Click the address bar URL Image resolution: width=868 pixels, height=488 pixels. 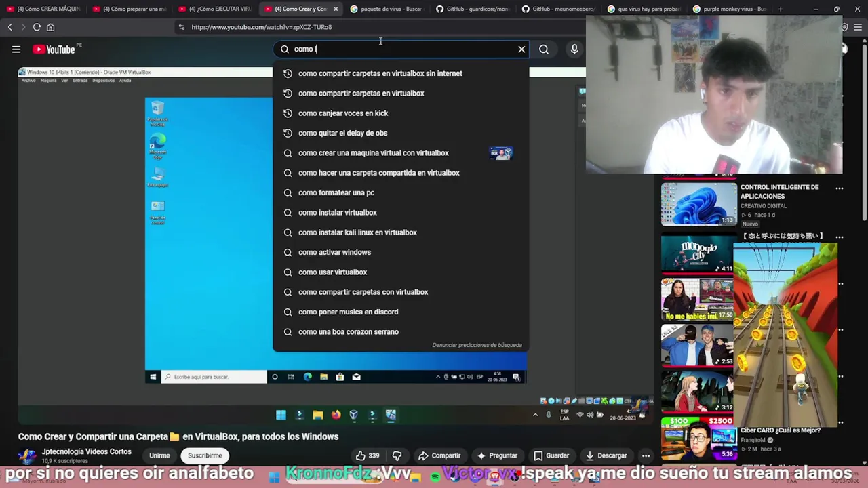coord(261,27)
